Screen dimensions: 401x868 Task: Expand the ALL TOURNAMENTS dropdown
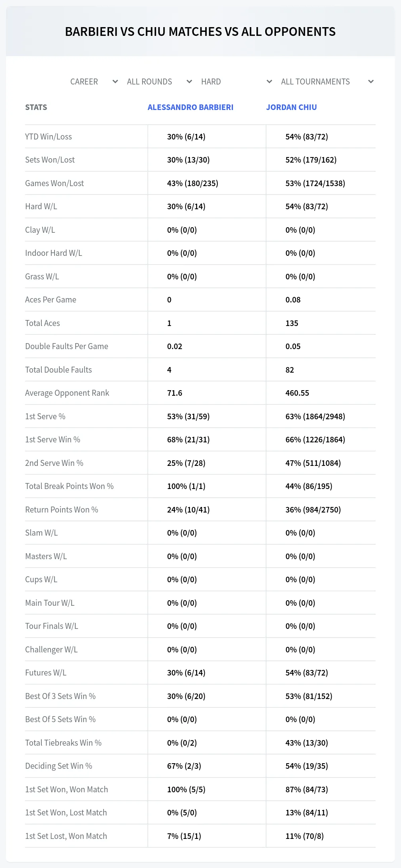click(327, 82)
